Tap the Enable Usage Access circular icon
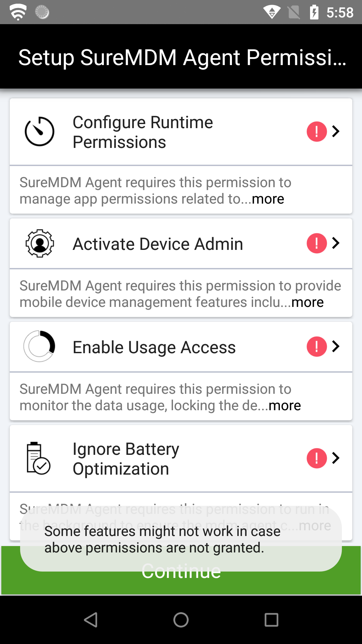Viewport: 362px width, 644px height. [x=40, y=346]
